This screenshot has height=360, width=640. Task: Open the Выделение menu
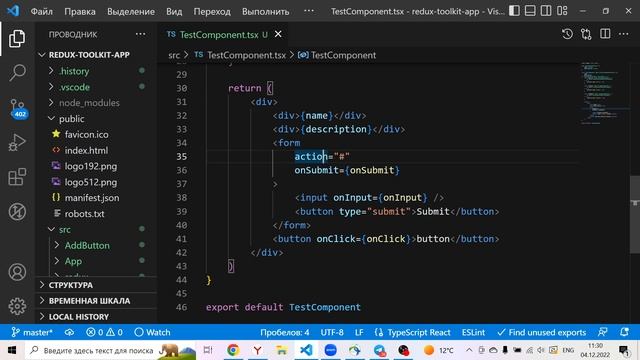(131, 11)
